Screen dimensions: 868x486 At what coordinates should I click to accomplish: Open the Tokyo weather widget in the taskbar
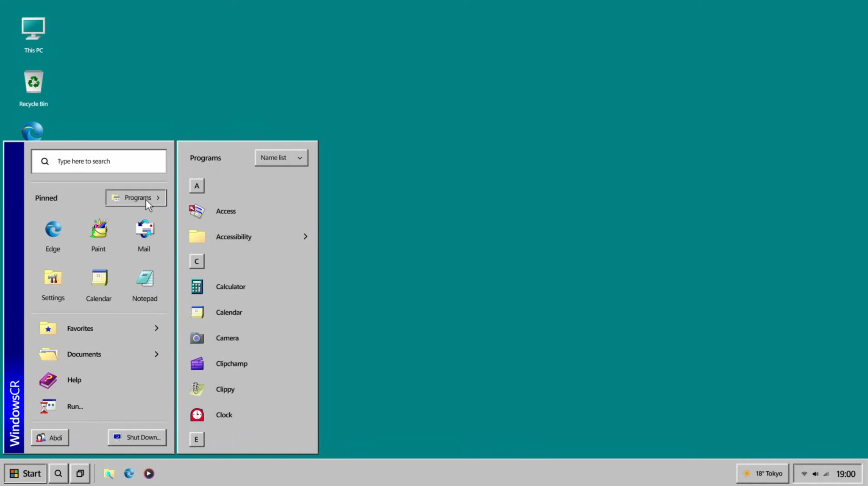(762, 473)
